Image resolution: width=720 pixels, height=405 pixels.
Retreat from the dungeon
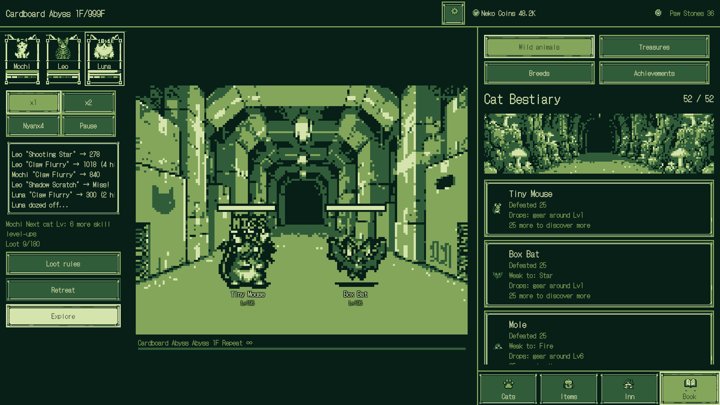[63, 290]
